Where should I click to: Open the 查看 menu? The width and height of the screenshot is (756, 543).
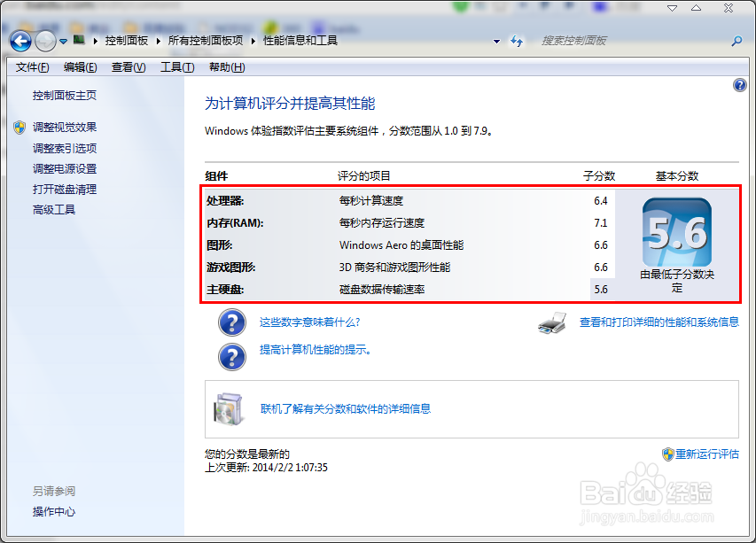pyautogui.click(x=130, y=66)
